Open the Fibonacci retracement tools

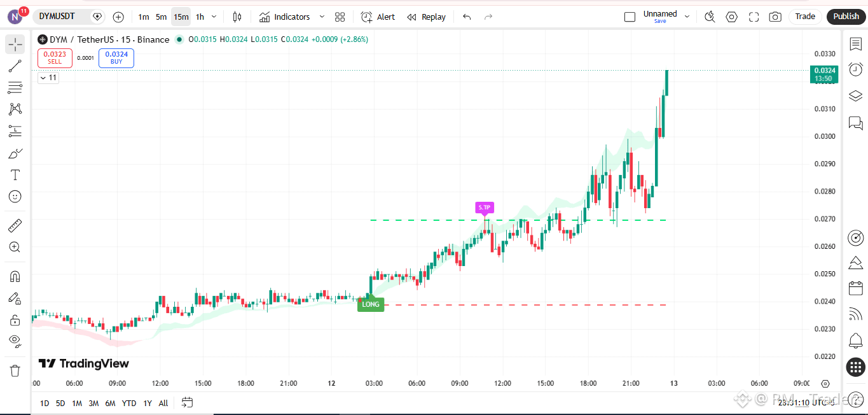15,87
